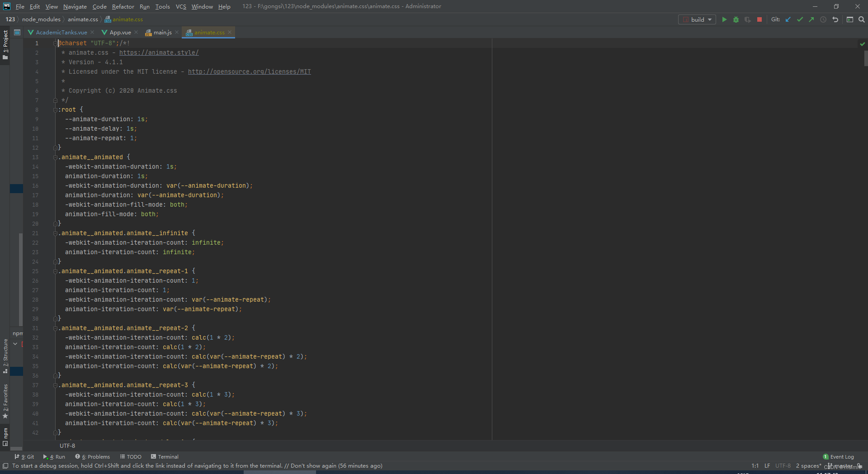The height and width of the screenshot is (474, 868).
Task: Open the Run tool window at bottom
Action: pyautogui.click(x=54, y=457)
